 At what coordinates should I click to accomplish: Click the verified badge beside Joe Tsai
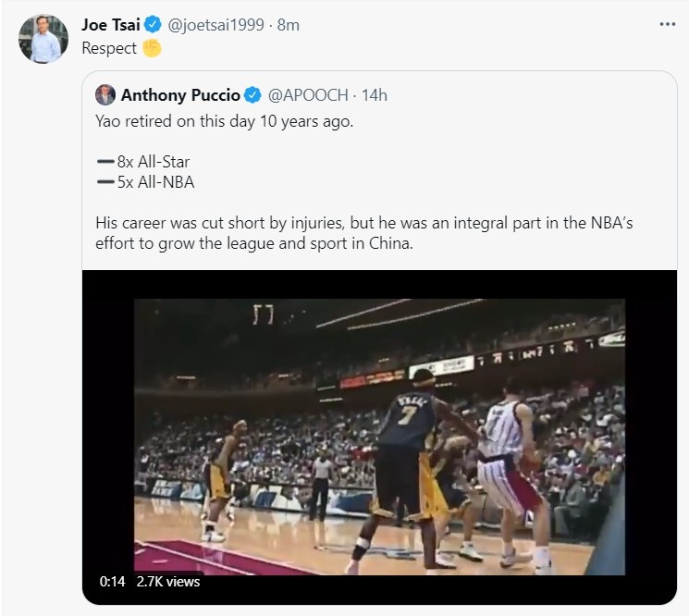pyautogui.click(x=154, y=25)
